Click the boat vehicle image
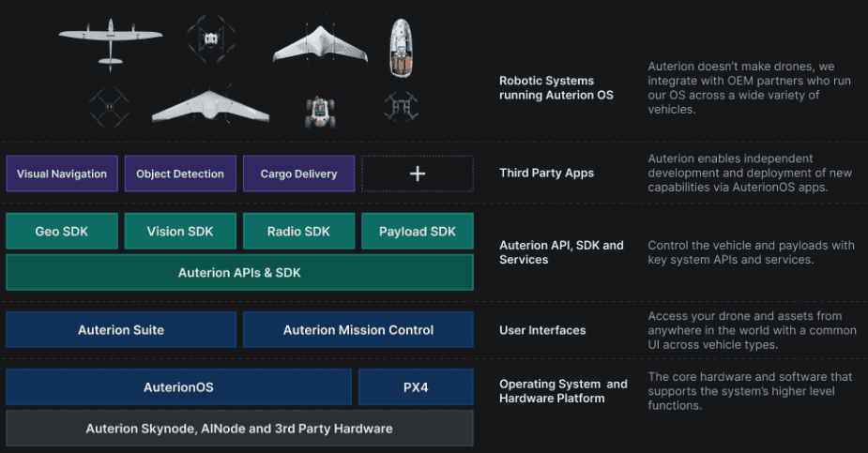Viewport: 868px width, 453px height. click(401, 48)
